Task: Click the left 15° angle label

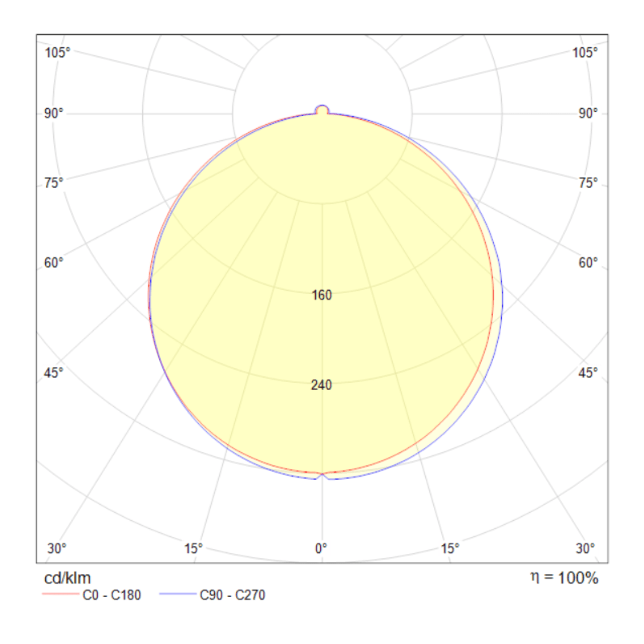Action: point(193,548)
